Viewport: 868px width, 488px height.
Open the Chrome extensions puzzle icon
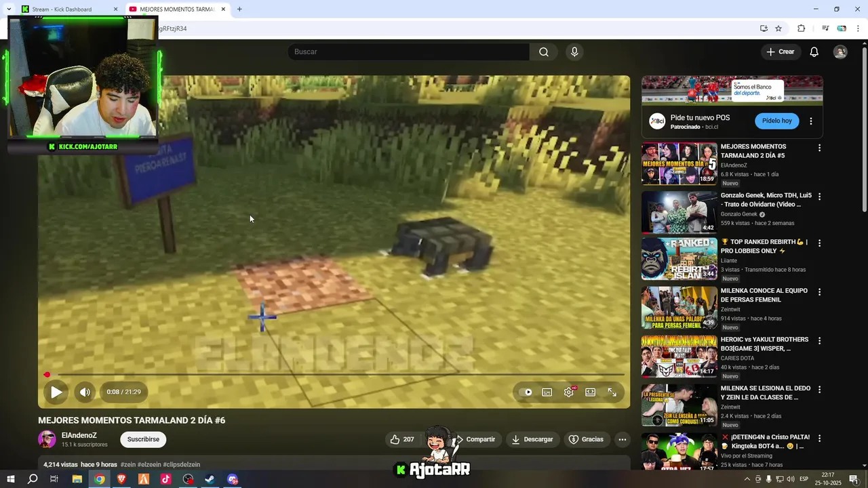click(x=801, y=28)
